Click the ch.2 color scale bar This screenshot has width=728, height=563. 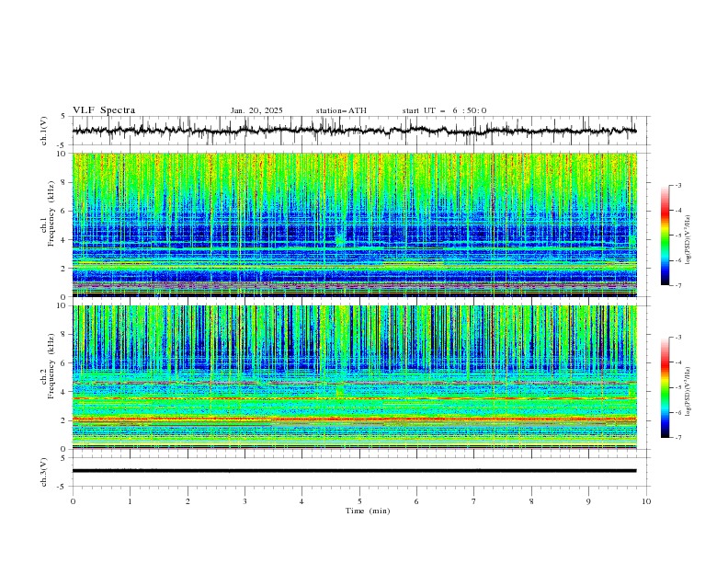pyautogui.click(x=665, y=387)
